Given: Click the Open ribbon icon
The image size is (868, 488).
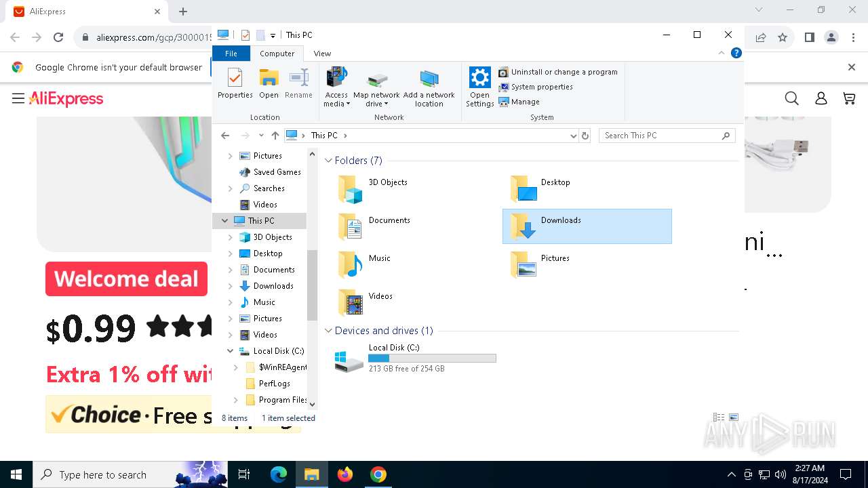Looking at the screenshot, I should pyautogui.click(x=269, y=84).
